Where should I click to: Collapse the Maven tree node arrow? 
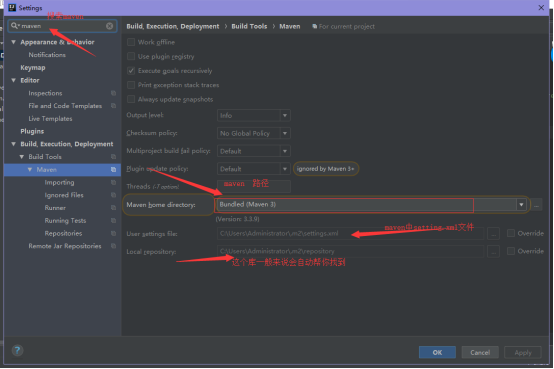pos(30,170)
